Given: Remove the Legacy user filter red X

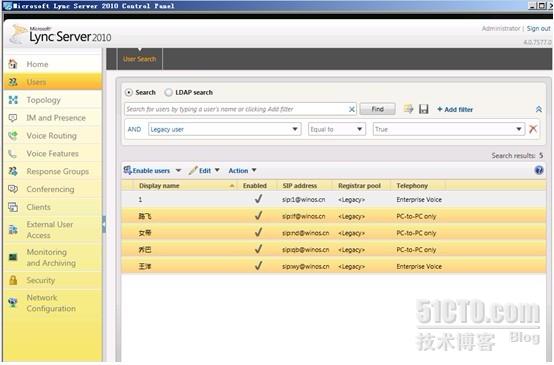Looking at the screenshot, I should click(x=533, y=129).
